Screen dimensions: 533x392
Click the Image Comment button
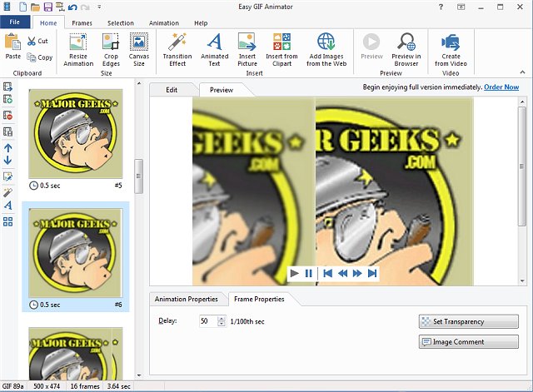pos(469,342)
